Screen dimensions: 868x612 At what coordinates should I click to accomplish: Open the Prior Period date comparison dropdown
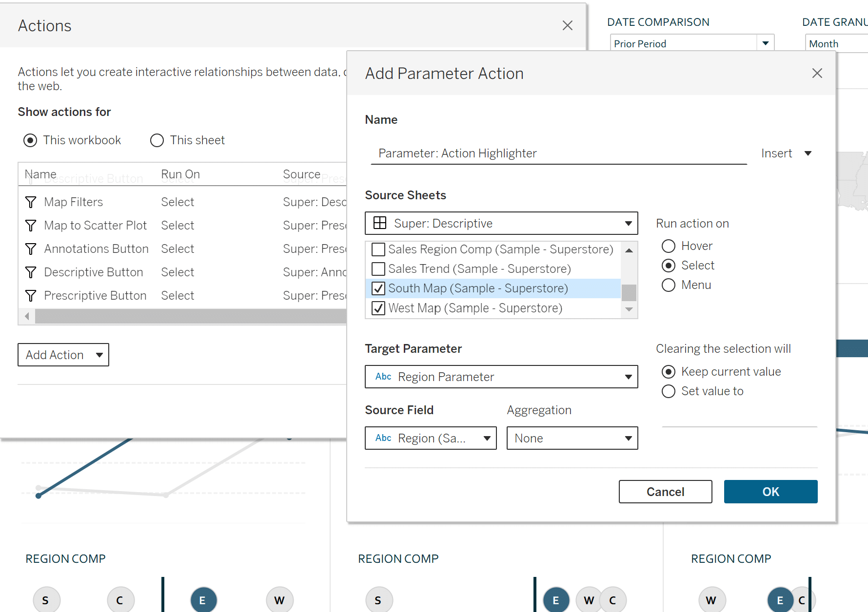[x=692, y=43]
